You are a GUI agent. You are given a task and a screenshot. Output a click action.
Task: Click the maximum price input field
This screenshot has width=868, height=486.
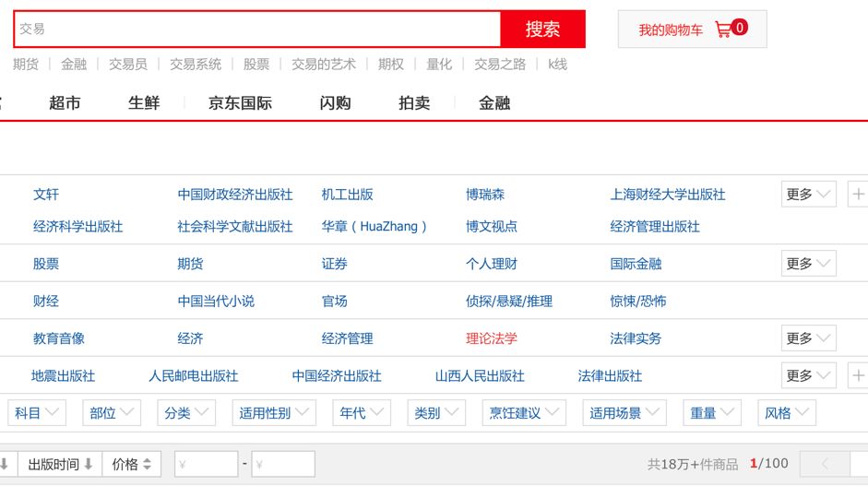pos(283,464)
